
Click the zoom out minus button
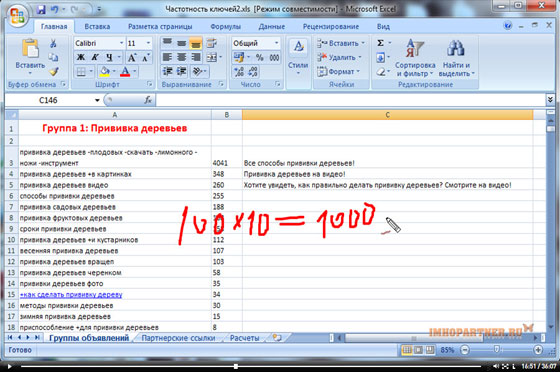point(465,350)
